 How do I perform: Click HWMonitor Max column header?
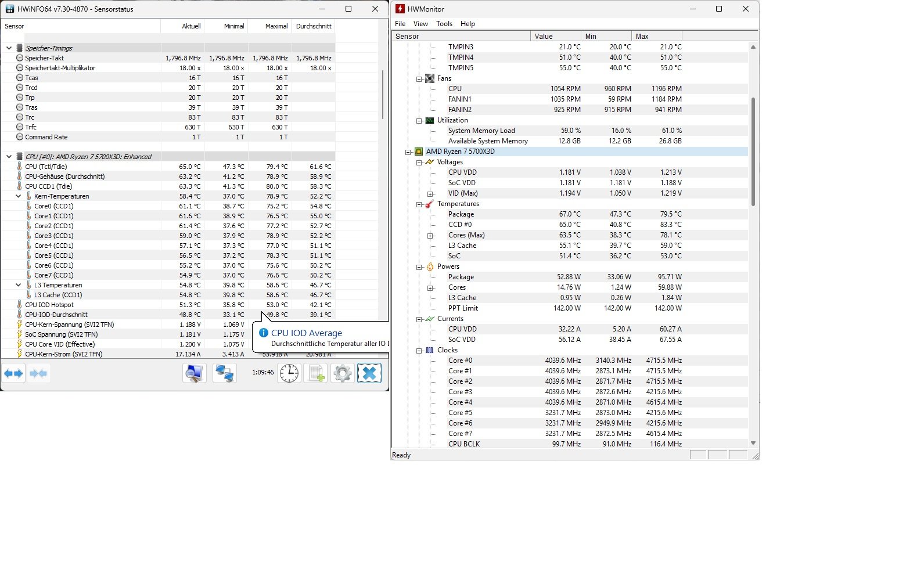click(x=656, y=36)
